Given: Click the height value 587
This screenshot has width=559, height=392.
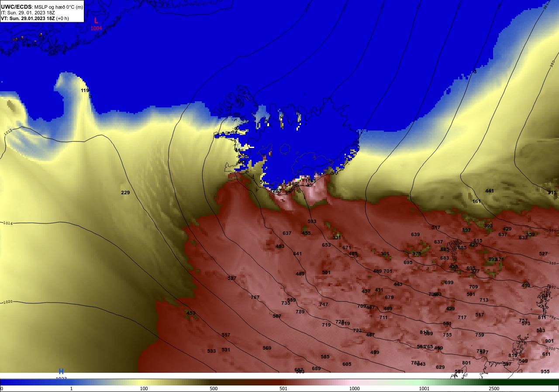Looking at the screenshot, I should pos(277,316).
